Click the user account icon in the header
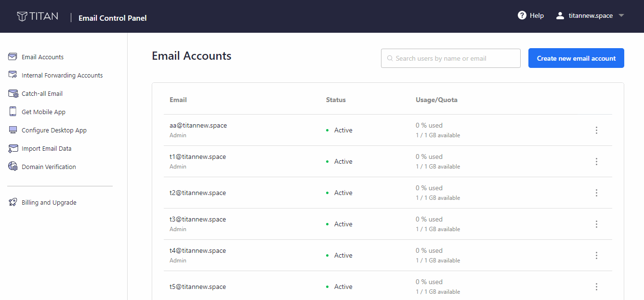Screen dimensions: 644x300 tap(560, 15)
